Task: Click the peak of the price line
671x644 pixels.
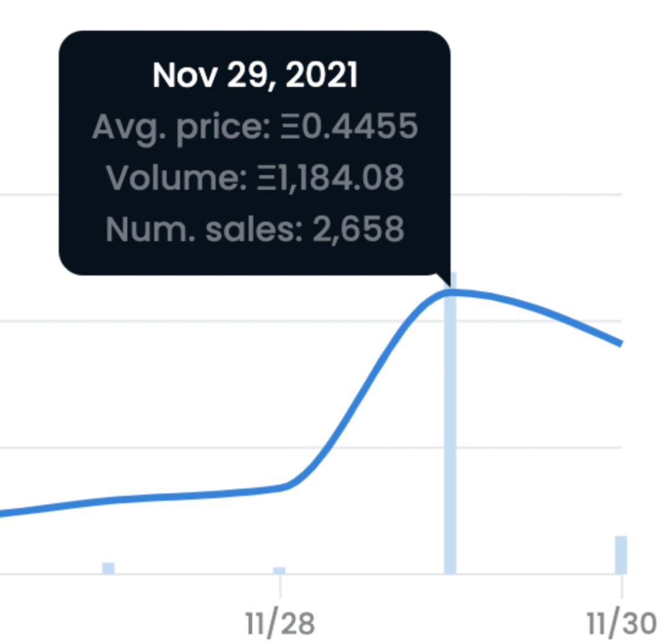Action: 451,293
